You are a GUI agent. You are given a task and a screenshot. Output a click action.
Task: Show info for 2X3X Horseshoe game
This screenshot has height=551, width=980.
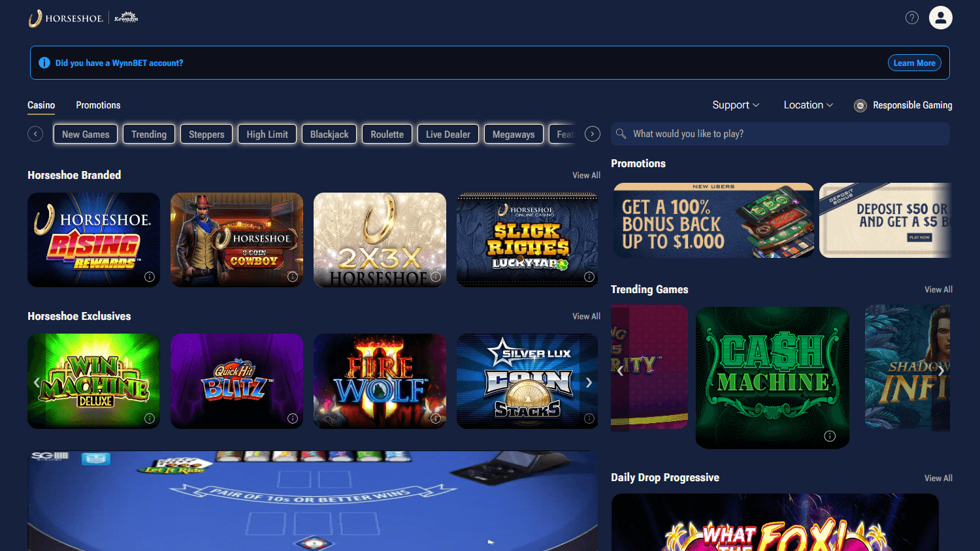click(x=436, y=277)
